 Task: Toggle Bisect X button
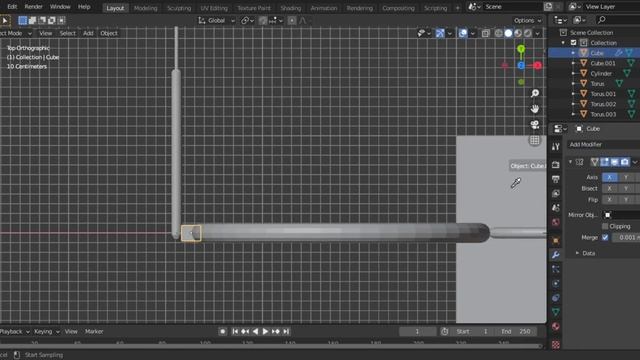[x=609, y=189]
